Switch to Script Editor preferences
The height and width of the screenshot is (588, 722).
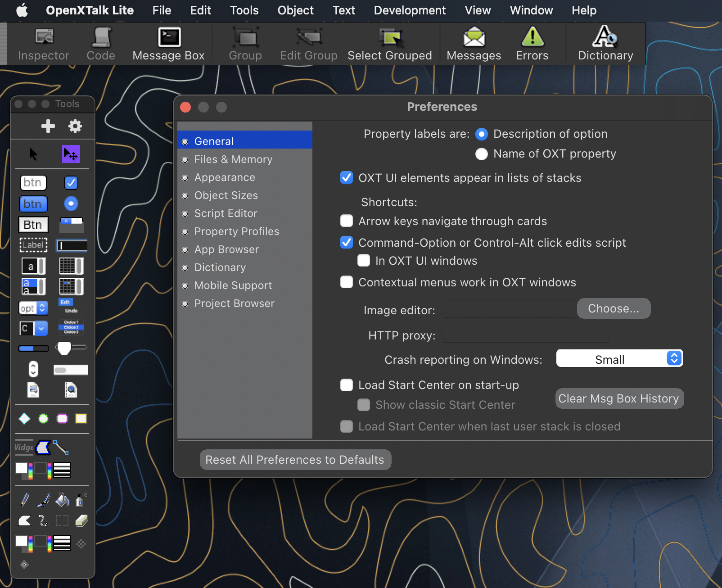click(245, 213)
